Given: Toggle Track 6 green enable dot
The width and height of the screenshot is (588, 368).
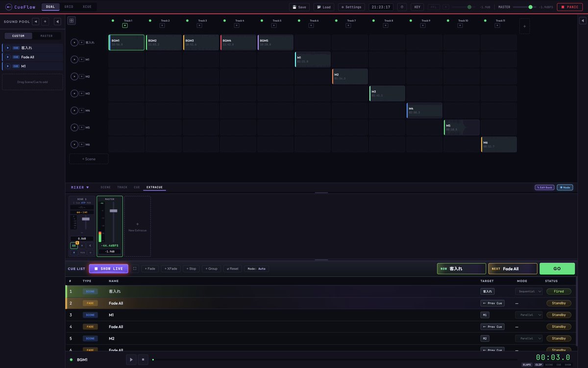Looking at the screenshot, I should 299,21.
